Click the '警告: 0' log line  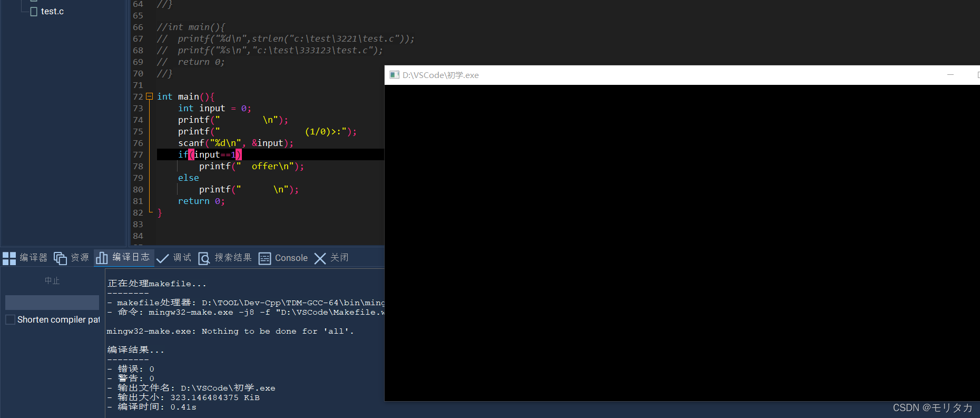(x=131, y=378)
